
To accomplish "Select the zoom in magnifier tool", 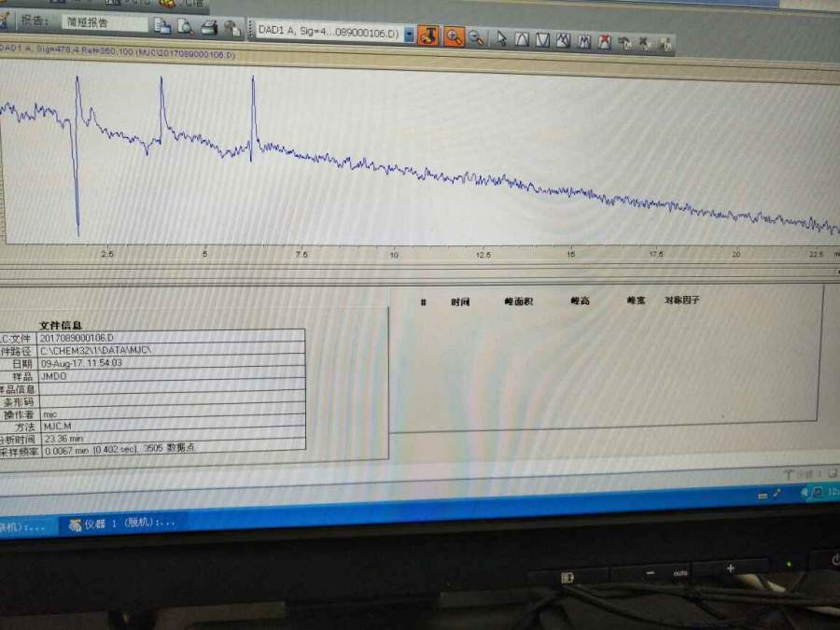I will click(x=454, y=37).
